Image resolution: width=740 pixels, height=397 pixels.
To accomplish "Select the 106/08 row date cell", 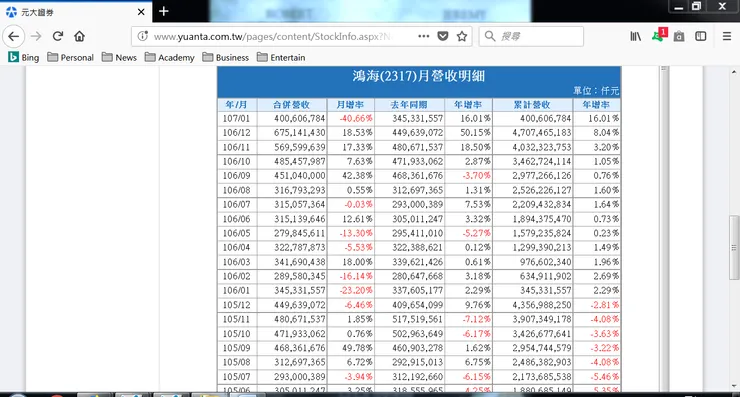I will (x=236, y=190).
